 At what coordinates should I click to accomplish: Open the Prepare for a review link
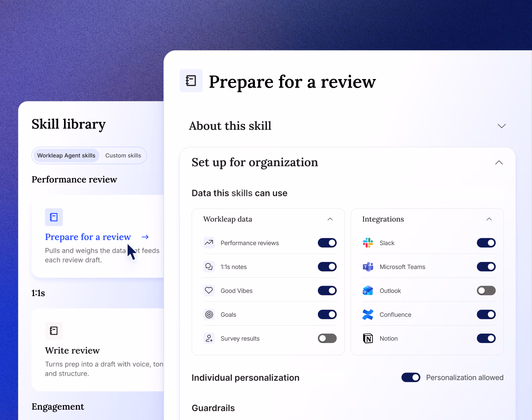[x=88, y=237]
